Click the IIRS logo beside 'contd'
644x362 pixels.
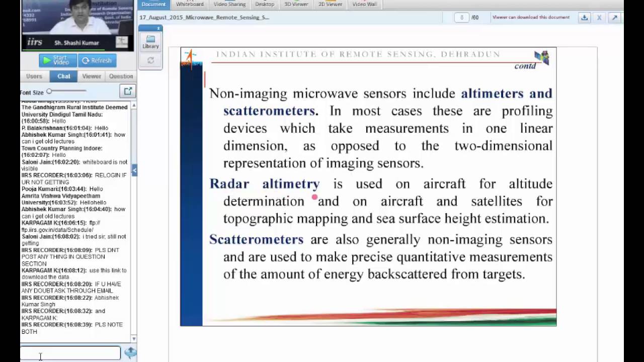pyautogui.click(x=542, y=57)
